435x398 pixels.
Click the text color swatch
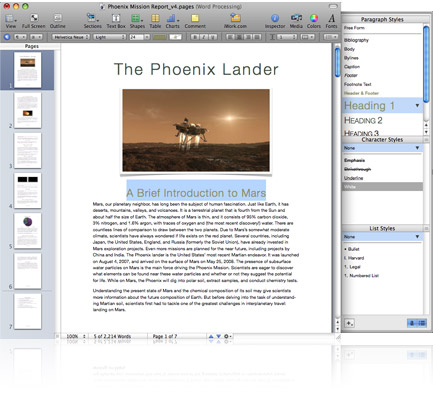pyautogui.click(x=160, y=37)
